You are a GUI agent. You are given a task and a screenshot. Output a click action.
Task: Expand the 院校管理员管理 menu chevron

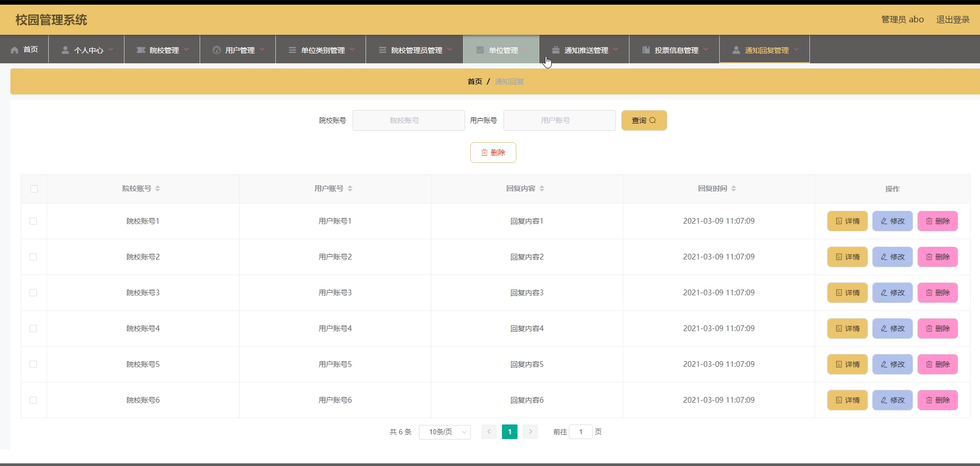coord(450,49)
